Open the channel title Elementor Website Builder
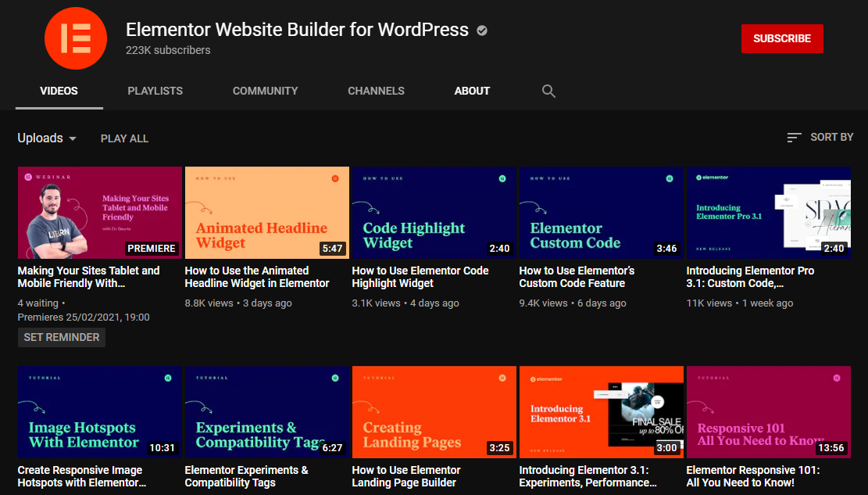 297,30
